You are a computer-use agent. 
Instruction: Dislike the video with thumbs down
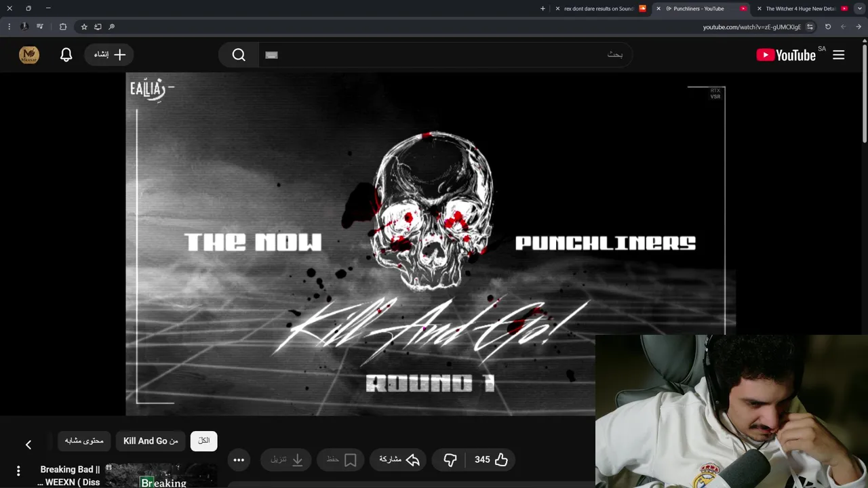[x=450, y=460]
